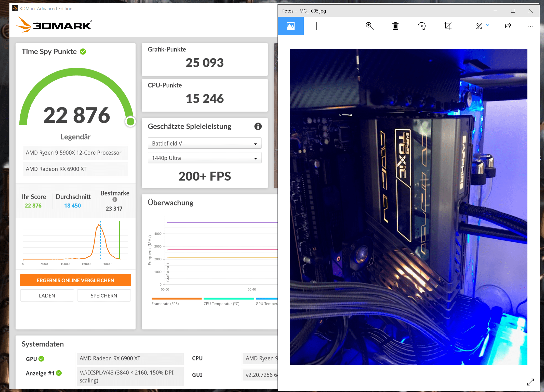Click the green checkmark beside Anzeige #1
544x392 pixels.
pyautogui.click(x=59, y=373)
